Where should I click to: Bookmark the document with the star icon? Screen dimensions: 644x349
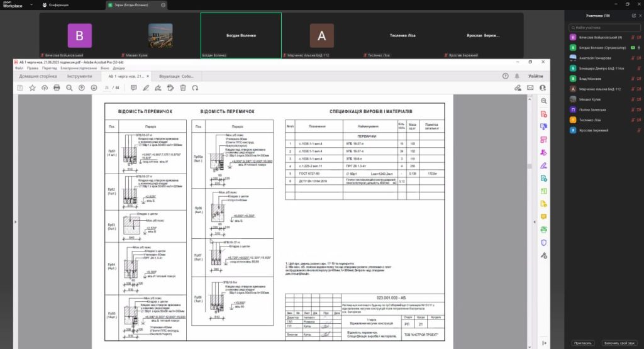[x=32, y=88]
